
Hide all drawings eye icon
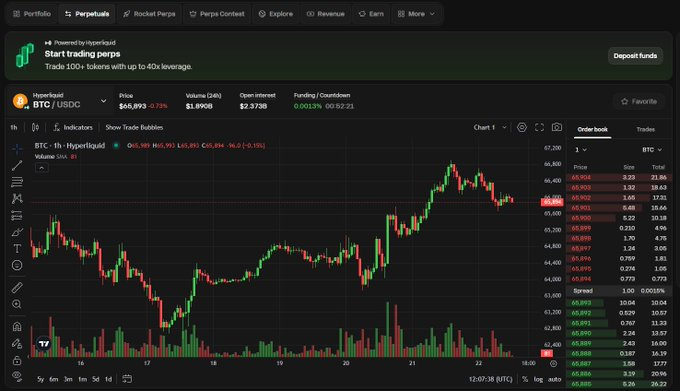17,375
